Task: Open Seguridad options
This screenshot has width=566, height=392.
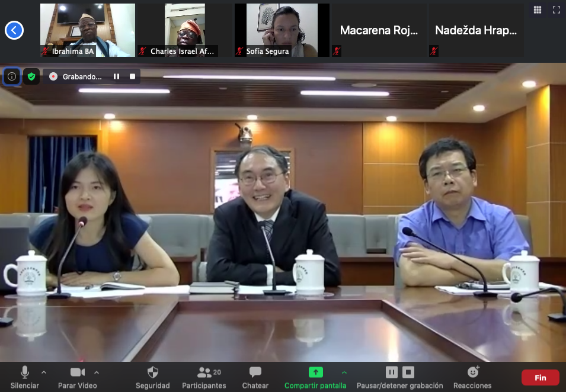Action: click(x=153, y=377)
